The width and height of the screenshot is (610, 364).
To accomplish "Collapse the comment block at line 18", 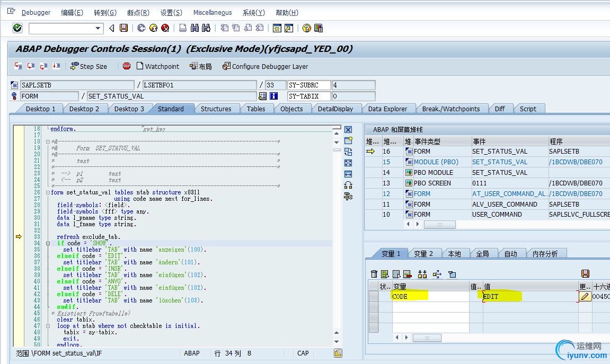I will 48,141.
